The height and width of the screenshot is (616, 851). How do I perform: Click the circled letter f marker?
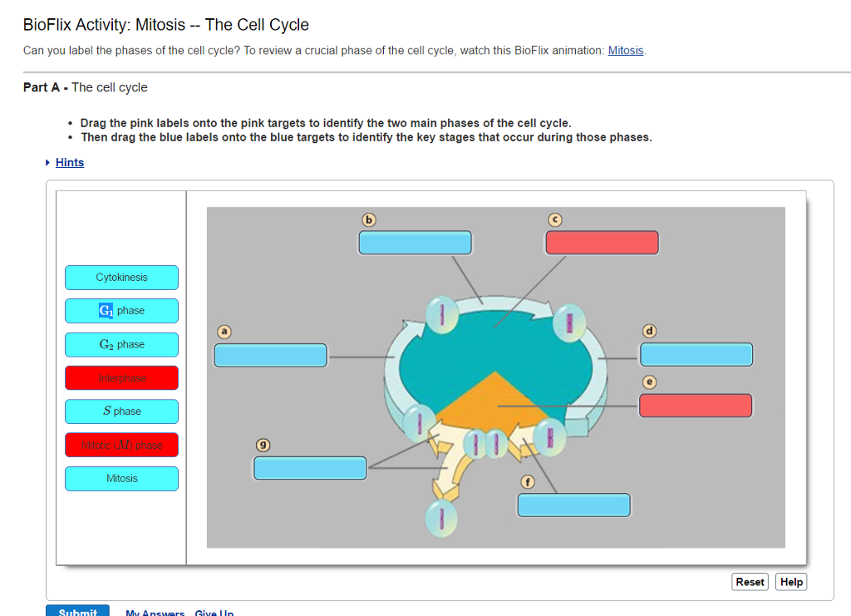[x=528, y=481]
